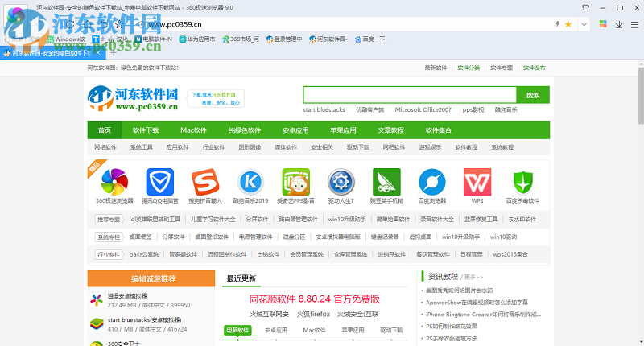Click the scrollbar down arrow at bottom right
This screenshot has width=644, height=346.
click(x=641, y=342)
